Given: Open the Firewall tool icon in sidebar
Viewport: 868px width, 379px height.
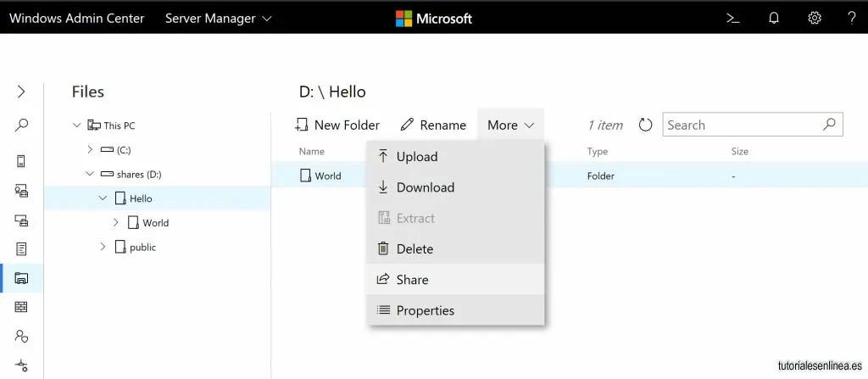Looking at the screenshot, I should tap(21, 307).
